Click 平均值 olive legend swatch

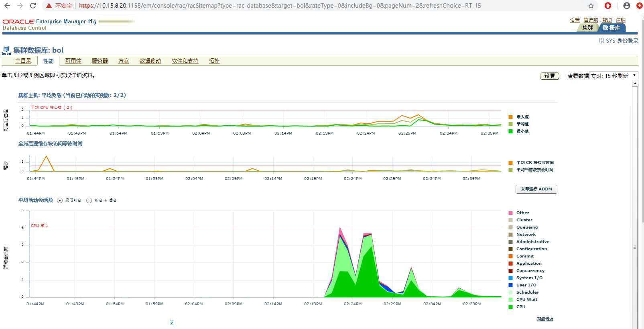click(x=510, y=124)
